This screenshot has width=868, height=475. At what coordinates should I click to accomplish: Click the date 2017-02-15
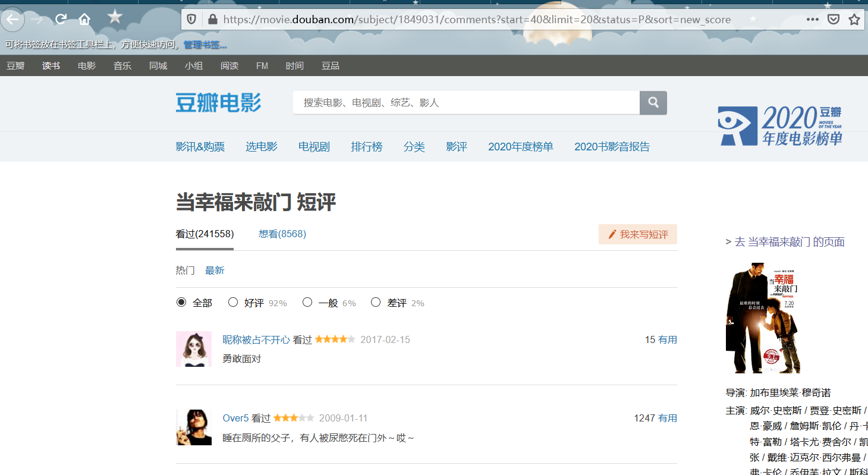pyautogui.click(x=385, y=339)
